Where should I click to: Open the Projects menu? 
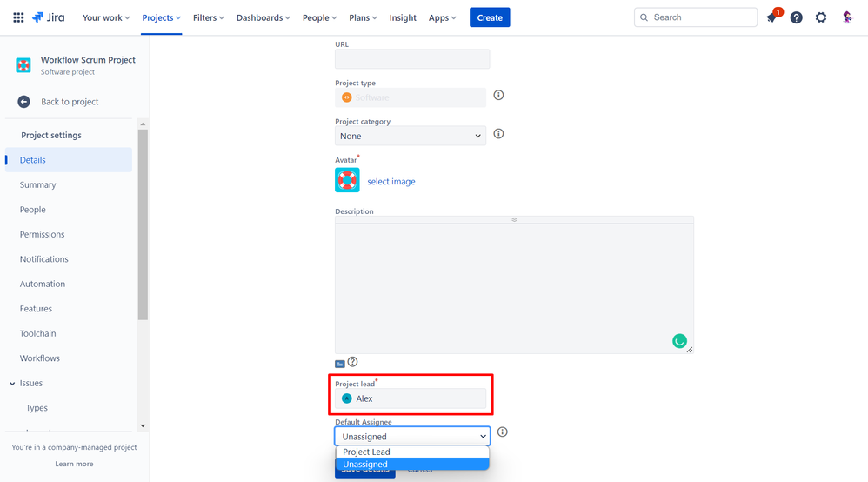coord(161,17)
